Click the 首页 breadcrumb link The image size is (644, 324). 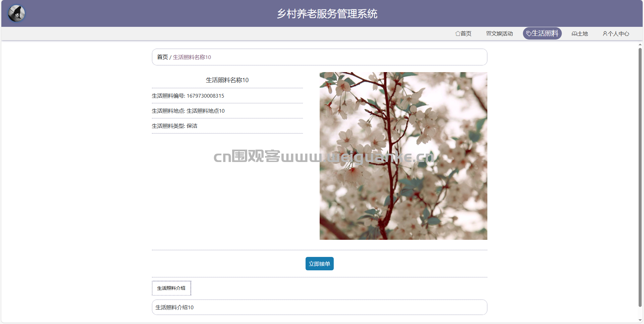tap(162, 57)
